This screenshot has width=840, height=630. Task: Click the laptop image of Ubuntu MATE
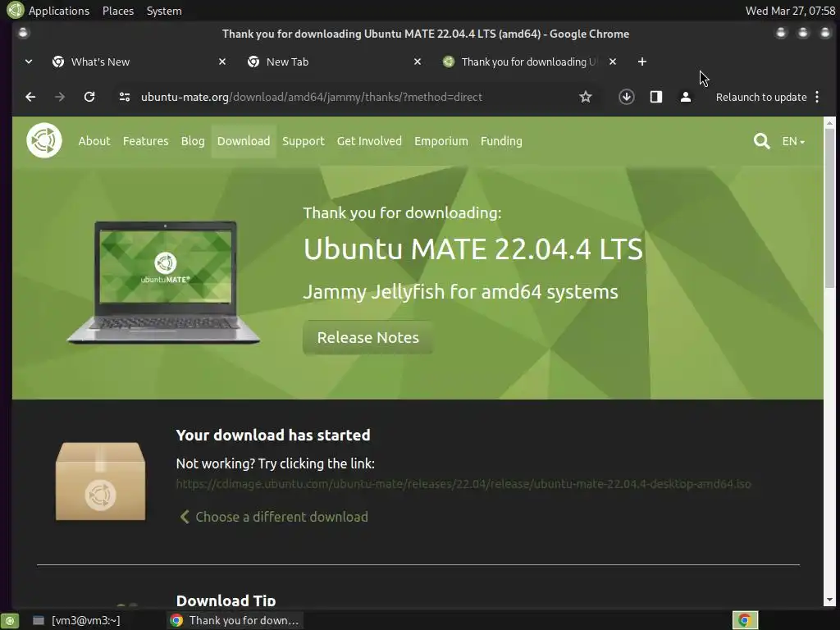pyautogui.click(x=164, y=282)
